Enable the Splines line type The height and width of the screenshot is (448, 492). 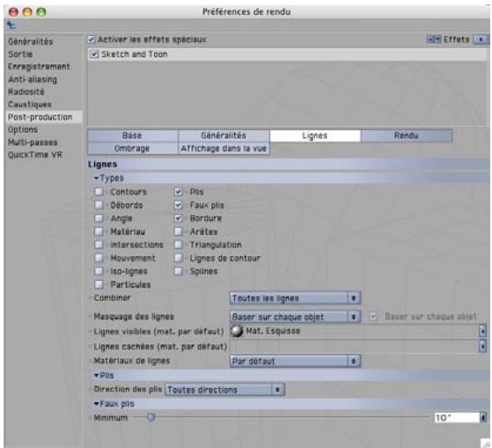click(179, 271)
